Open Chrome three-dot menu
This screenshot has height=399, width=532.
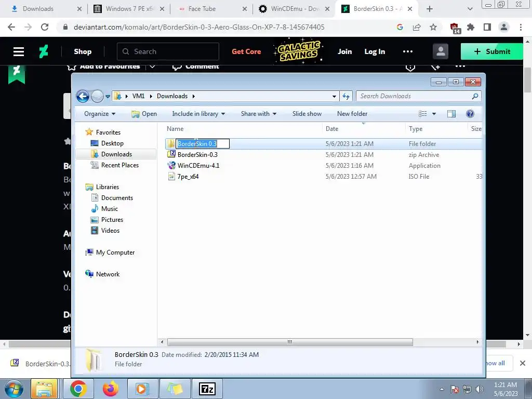pos(521,27)
